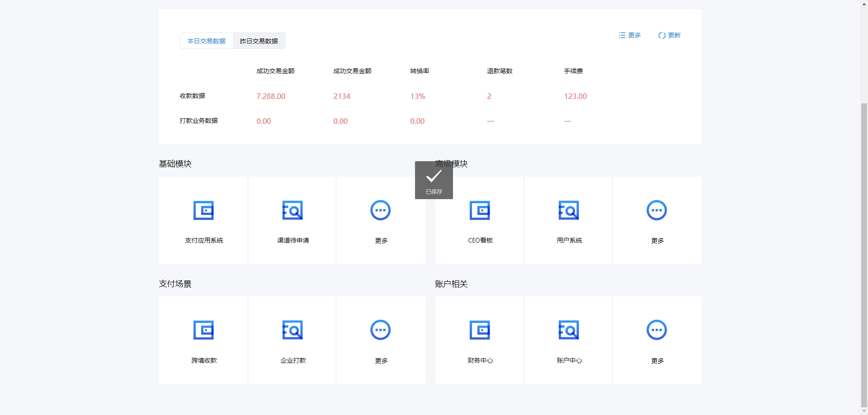Viewport: 868px width, 415px height.
Task: Click the 已保存 toast notification
Action: click(434, 180)
